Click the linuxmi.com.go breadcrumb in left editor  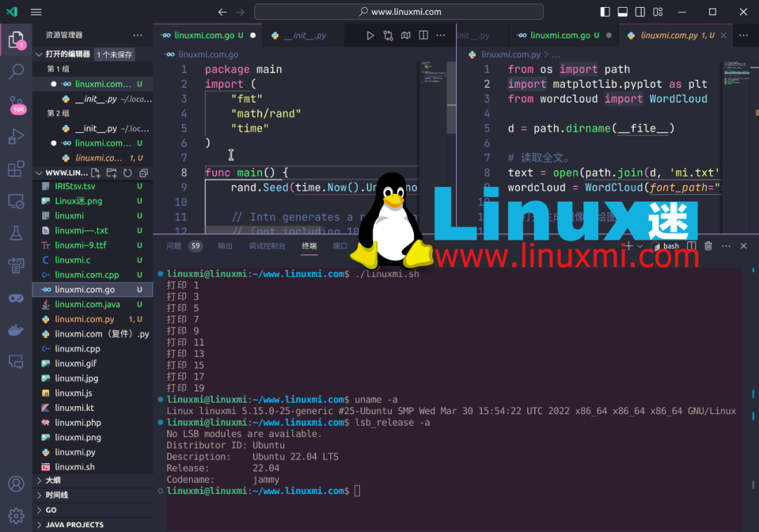(207, 55)
